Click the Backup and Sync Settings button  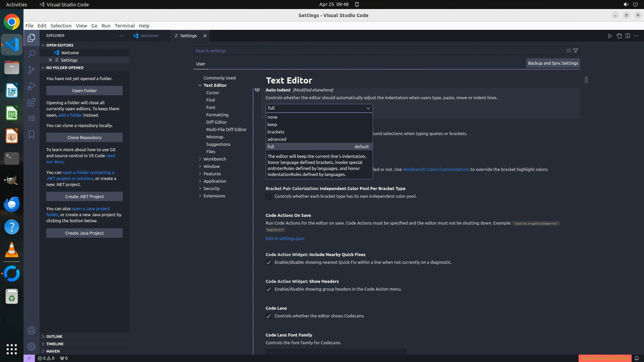(x=553, y=63)
